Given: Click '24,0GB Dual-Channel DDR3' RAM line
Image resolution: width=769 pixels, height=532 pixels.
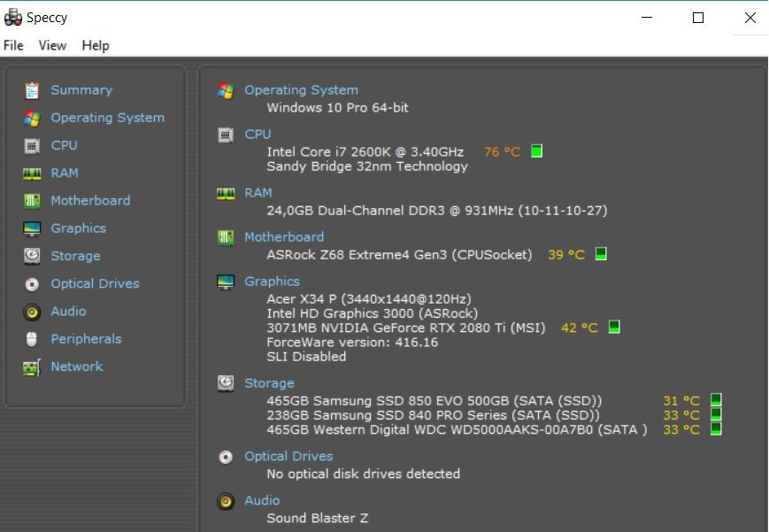Looking at the screenshot, I should [437, 211].
